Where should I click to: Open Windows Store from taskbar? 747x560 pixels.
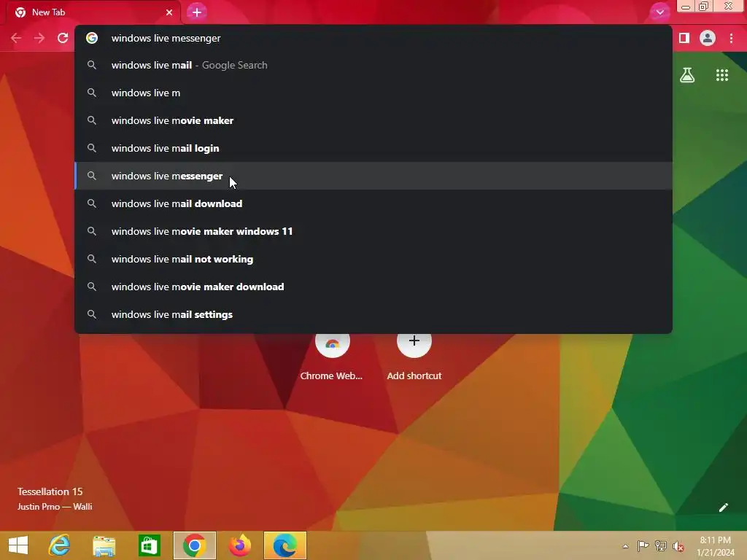(x=149, y=545)
